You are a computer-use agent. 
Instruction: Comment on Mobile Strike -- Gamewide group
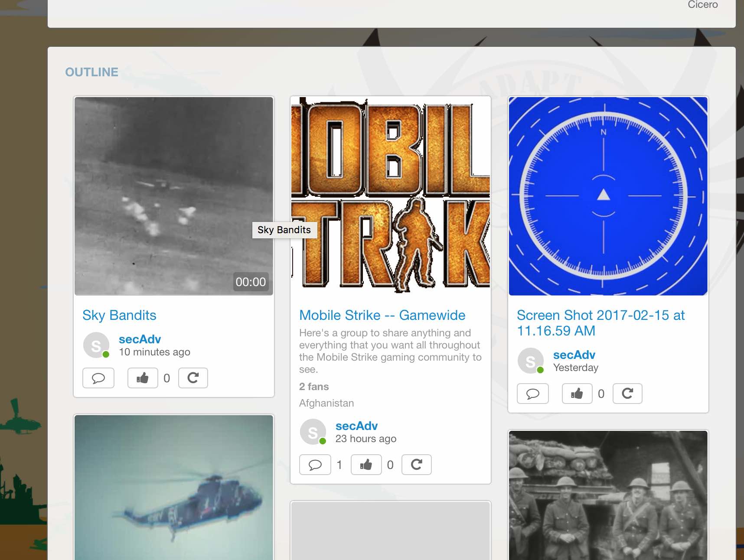315,465
